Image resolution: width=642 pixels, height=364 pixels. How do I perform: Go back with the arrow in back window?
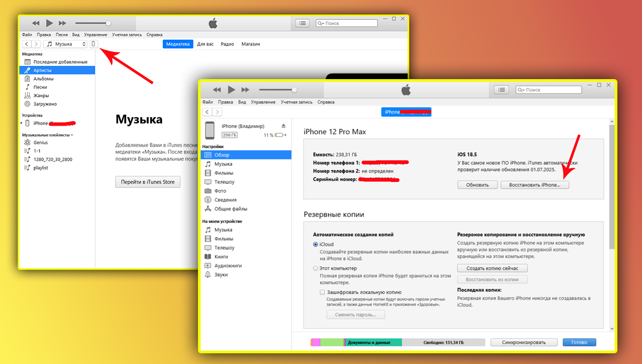(x=26, y=44)
